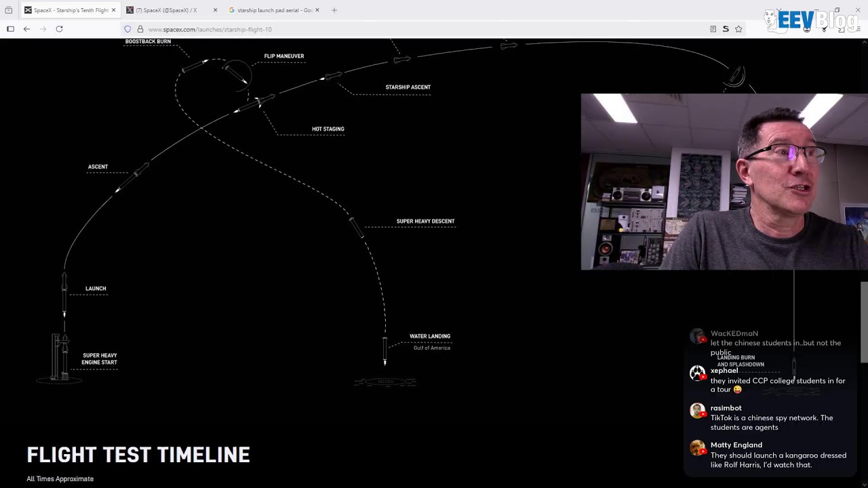Bookmark this page with the star
Viewport: 868px width, 488px height.
pyautogui.click(x=738, y=29)
